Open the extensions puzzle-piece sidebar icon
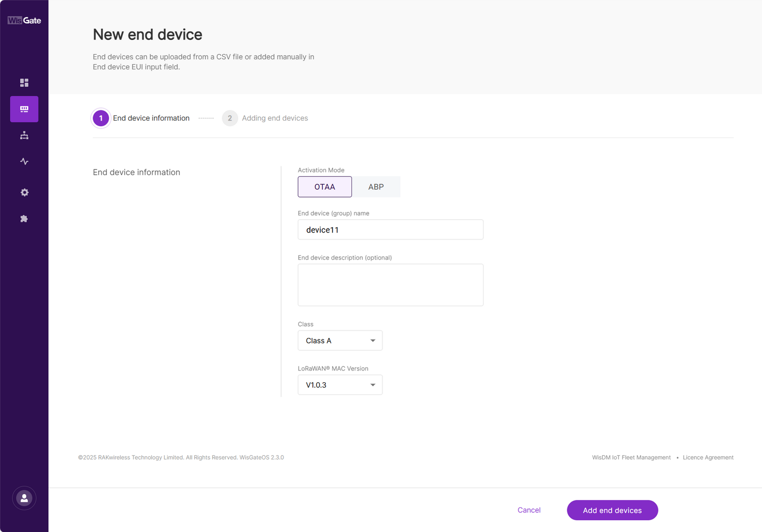Screen dimensions: 762x532 click(x=24, y=218)
